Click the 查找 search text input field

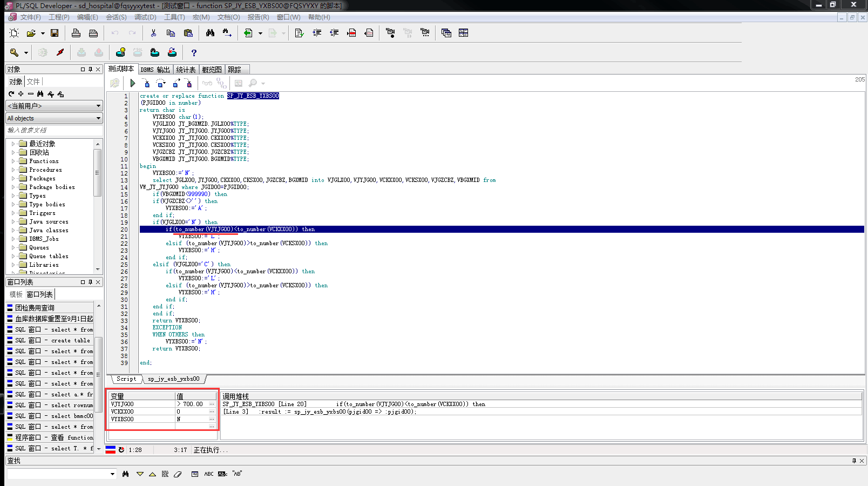(58, 474)
